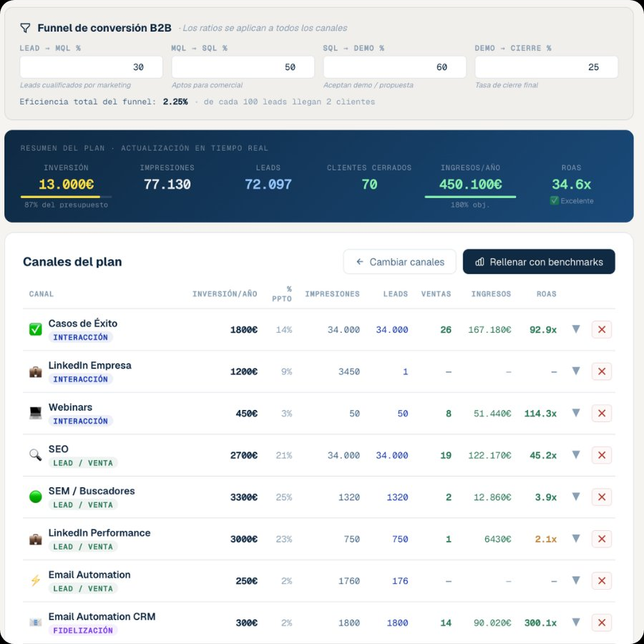Click the 114.3x ROAS value for Webinars

[540, 414]
